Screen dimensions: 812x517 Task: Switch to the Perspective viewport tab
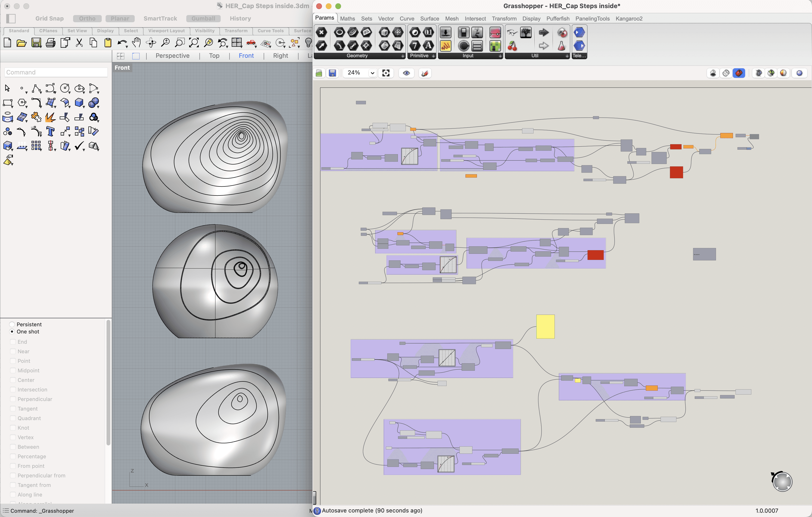tap(172, 56)
